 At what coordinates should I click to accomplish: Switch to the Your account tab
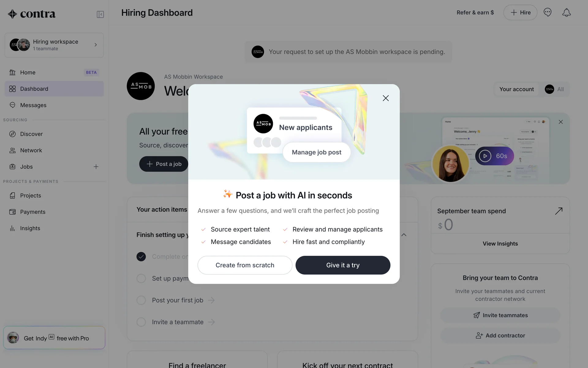point(516,89)
